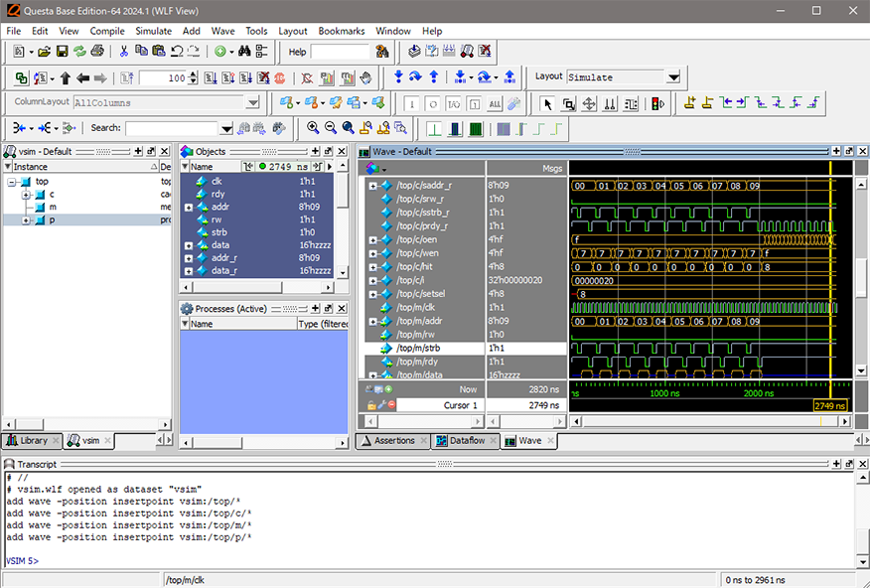
Task: Open Find with the binoculars icon
Action: (244, 52)
